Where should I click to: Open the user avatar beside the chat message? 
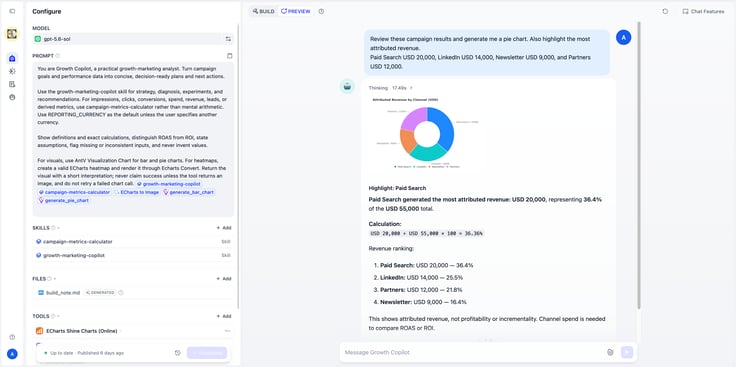[x=623, y=38]
